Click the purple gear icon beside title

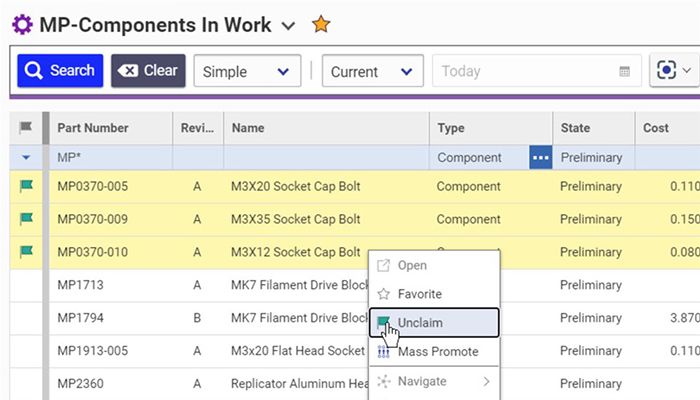click(x=21, y=25)
